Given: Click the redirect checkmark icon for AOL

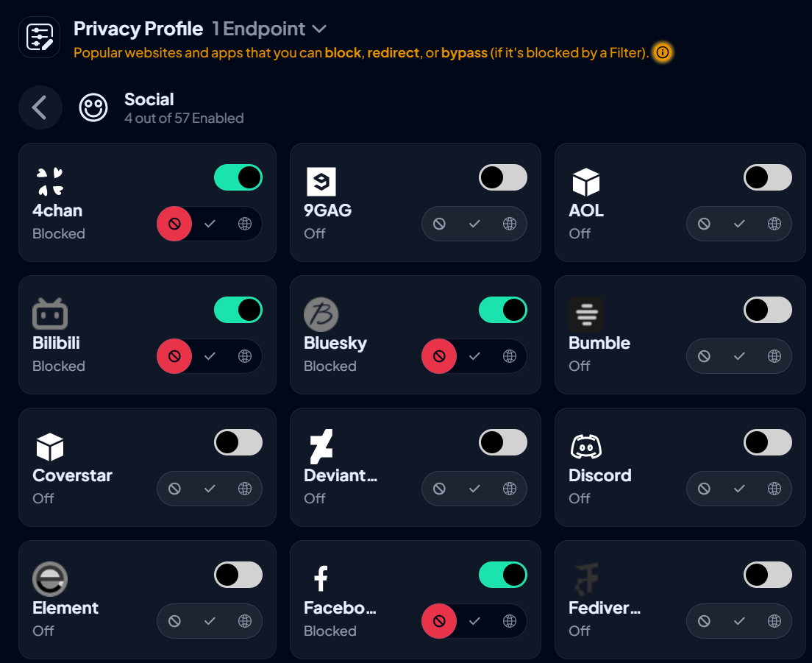Looking at the screenshot, I should [739, 224].
